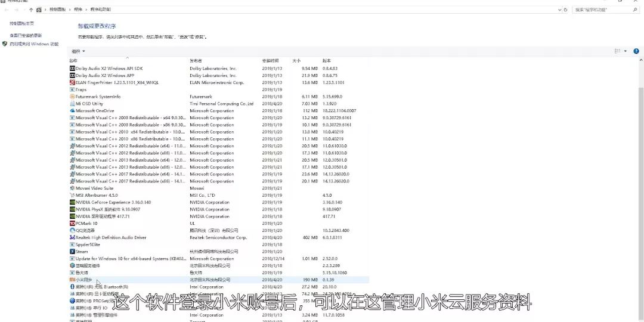Select Microsoft Visual C++ 2010 x86 Redistributable row
This screenshot has height=322, width=644.
pos(219,139)
